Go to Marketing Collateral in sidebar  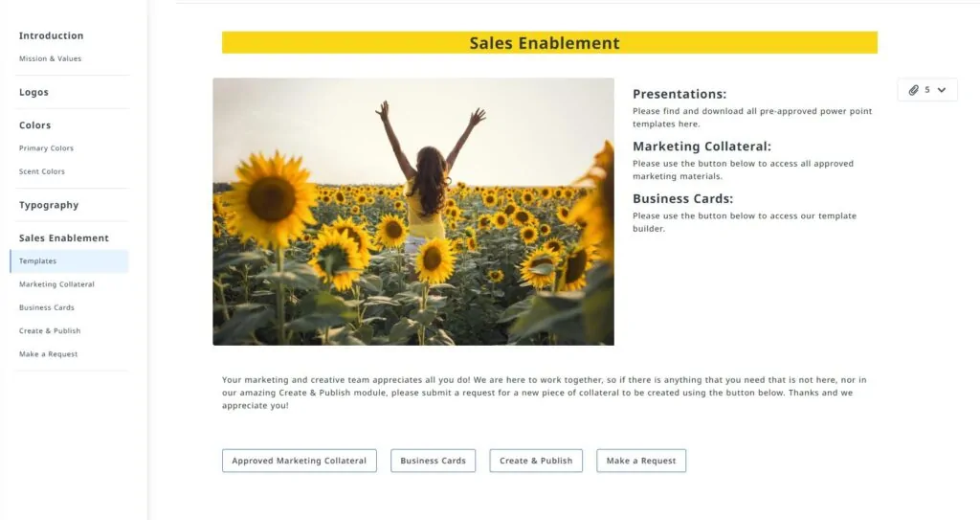tap(56, 284)
